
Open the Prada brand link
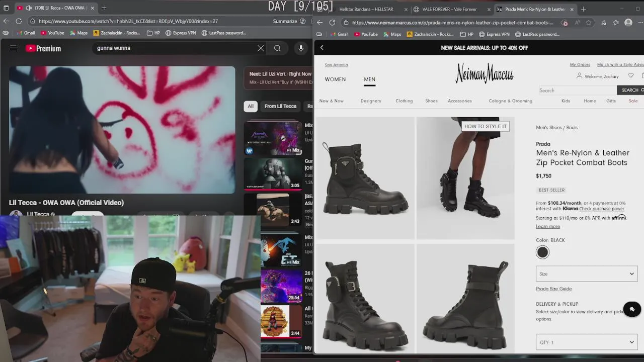[x=543, y=144]
